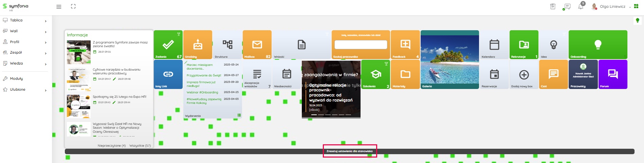This screenshot has height=163, width=644.
Task: Open Olga Liniewicz user dropdown
Action: tap(612, 6)
